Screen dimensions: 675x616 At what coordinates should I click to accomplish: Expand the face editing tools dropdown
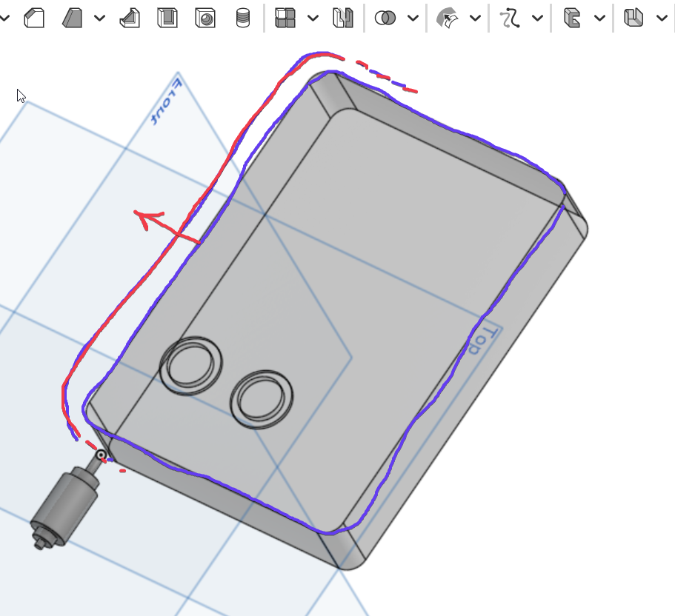475,18
